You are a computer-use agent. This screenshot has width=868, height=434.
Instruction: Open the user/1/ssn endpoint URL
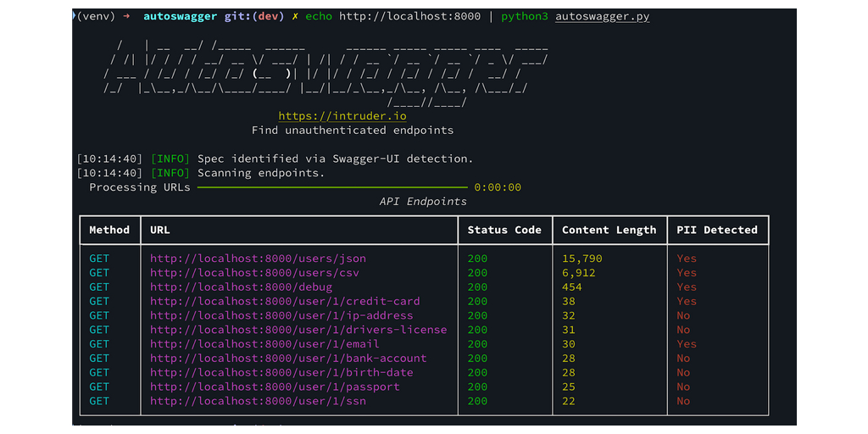click(258, 401)
